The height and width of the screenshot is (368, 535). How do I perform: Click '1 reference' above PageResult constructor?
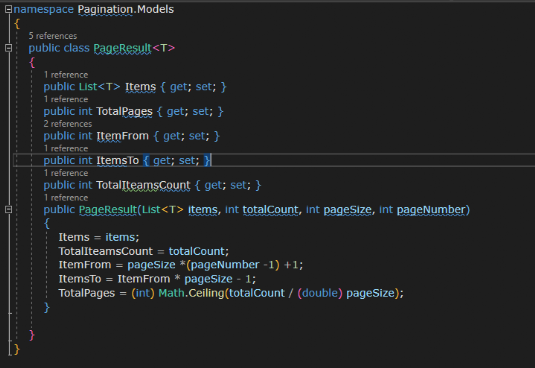click(66, 198)
